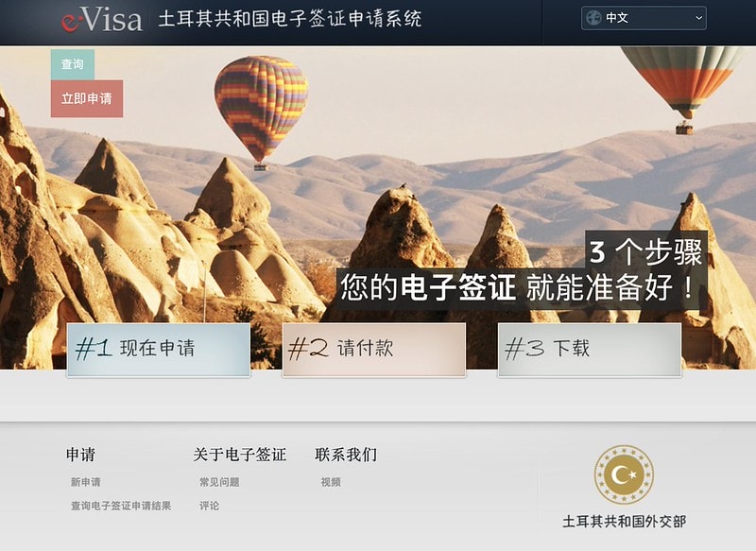The image size is (756, 551).
Task: Expand the 中文 language dropdown arrow
Action: [698, 18]
